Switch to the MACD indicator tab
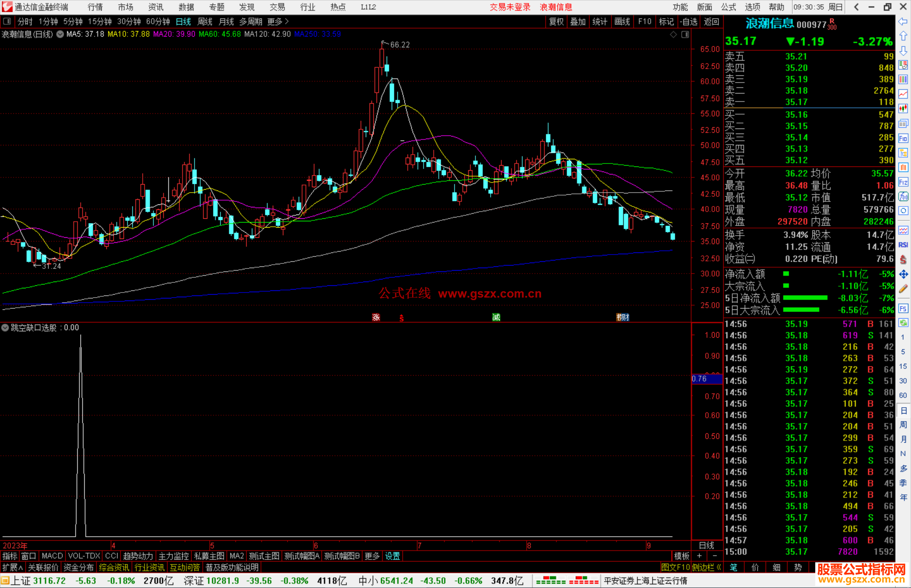This screenshot has width=911, height=588. (52, 556)
